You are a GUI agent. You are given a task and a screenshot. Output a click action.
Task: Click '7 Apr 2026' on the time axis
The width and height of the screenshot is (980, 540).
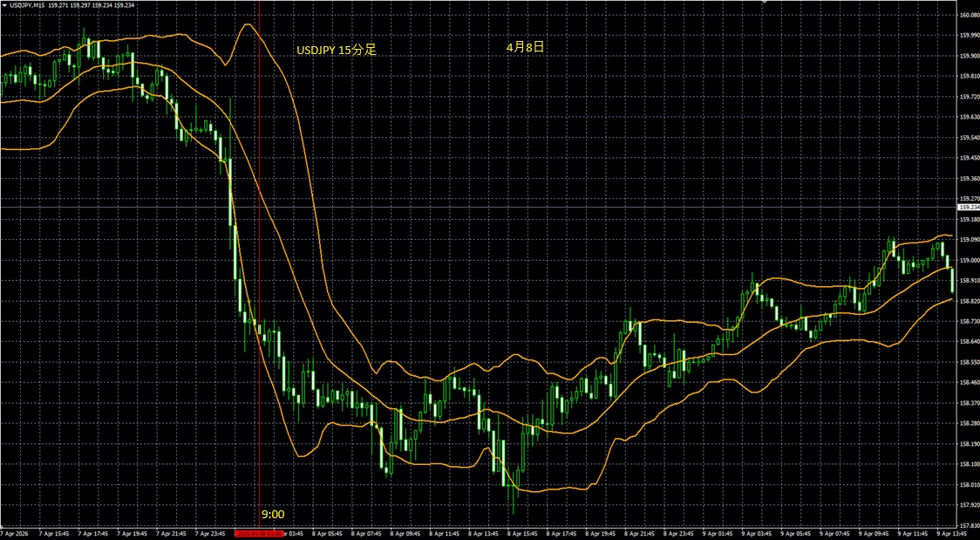click(14, 533)
